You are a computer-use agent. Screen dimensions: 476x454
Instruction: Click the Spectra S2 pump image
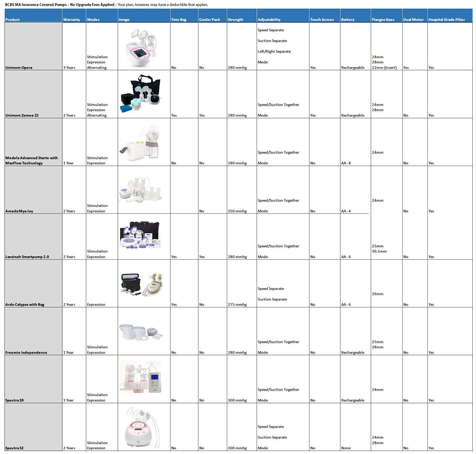pyautogui.click(x=142, y=427)
